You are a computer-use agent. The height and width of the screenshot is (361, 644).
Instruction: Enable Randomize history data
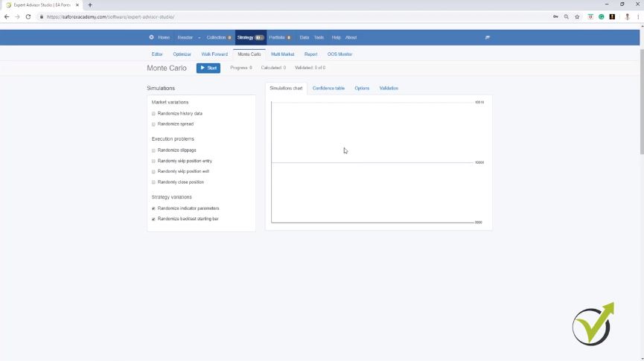tap(153, 114)
